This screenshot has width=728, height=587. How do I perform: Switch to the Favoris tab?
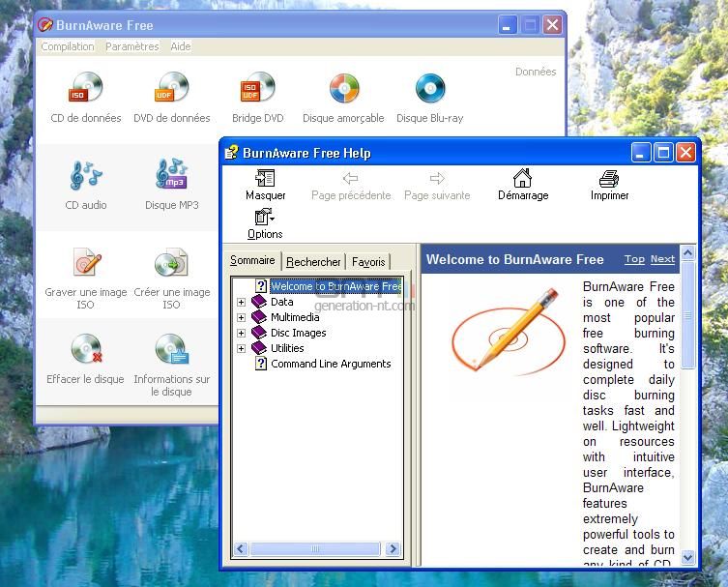368,262
